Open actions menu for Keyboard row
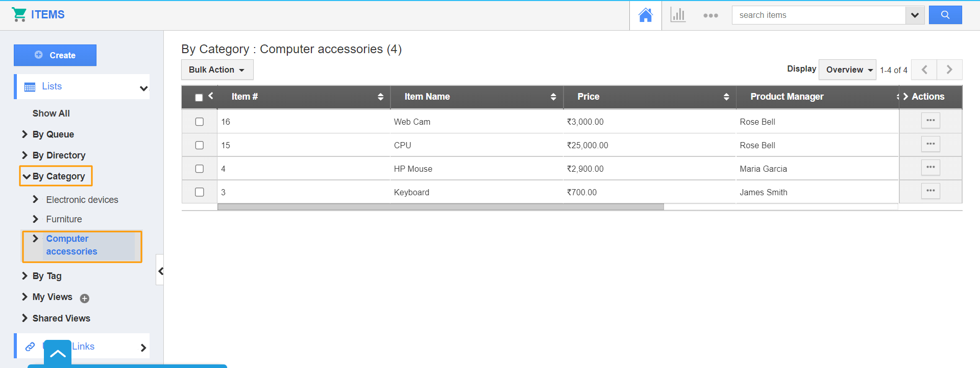The height and width of the screenshot is (368, 980). pos(930,192)
